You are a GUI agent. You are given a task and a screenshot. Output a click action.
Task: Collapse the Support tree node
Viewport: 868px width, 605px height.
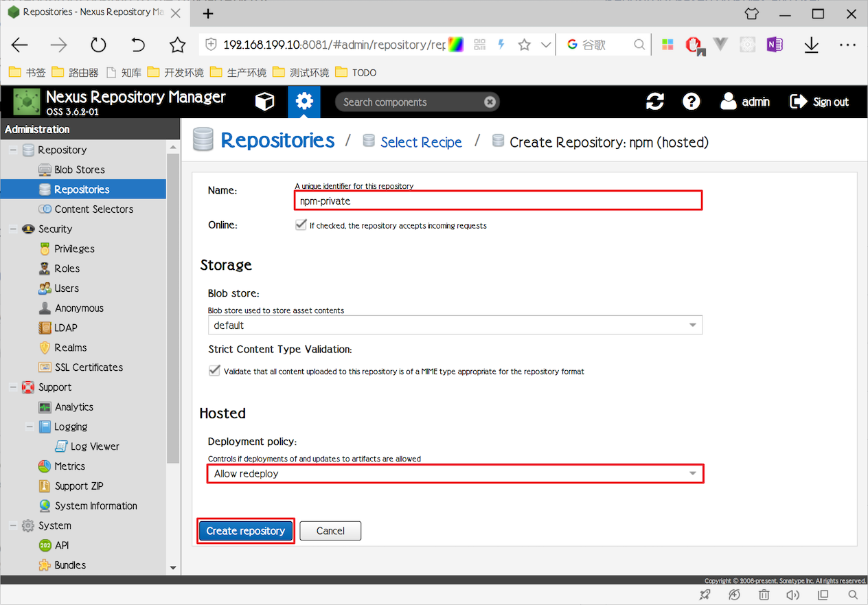pyautogui.click(x=13, y=387)
